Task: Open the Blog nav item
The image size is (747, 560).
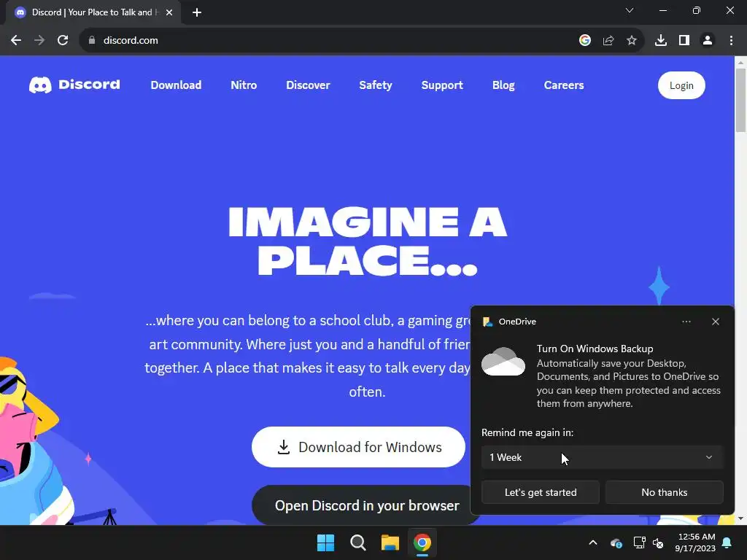Action: coord(503,85)
